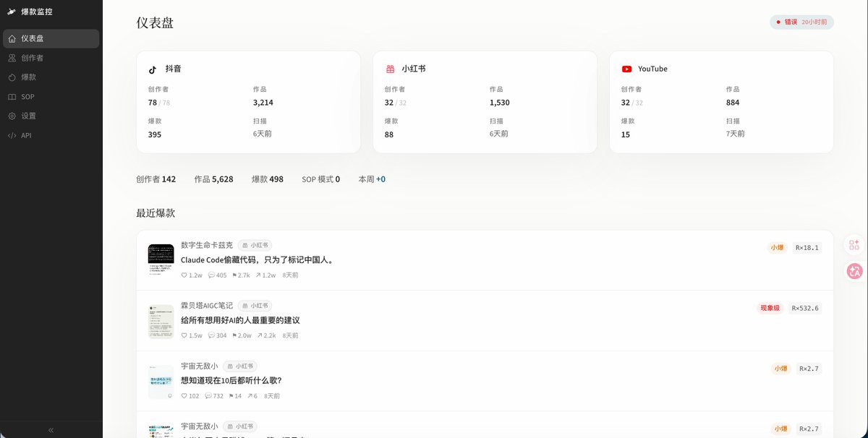
Task: Click the 错误 status badge
Action: (x=801, y=22)
